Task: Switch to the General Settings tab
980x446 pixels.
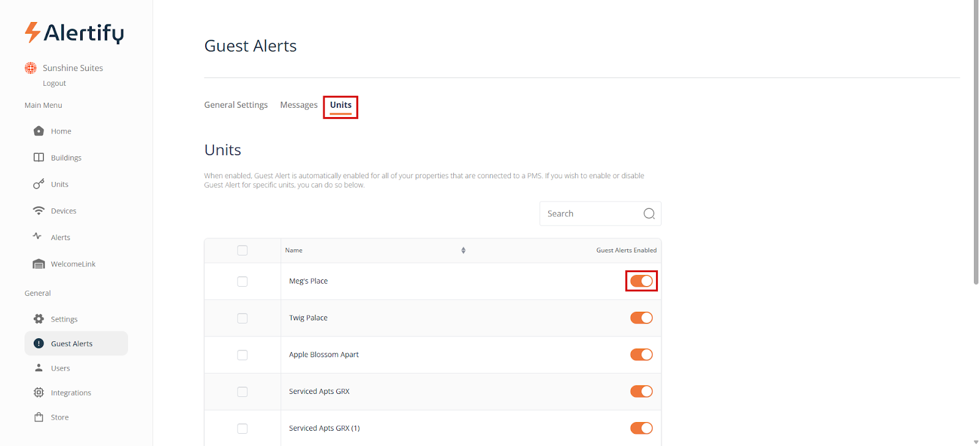Action: tap(236, 105)
